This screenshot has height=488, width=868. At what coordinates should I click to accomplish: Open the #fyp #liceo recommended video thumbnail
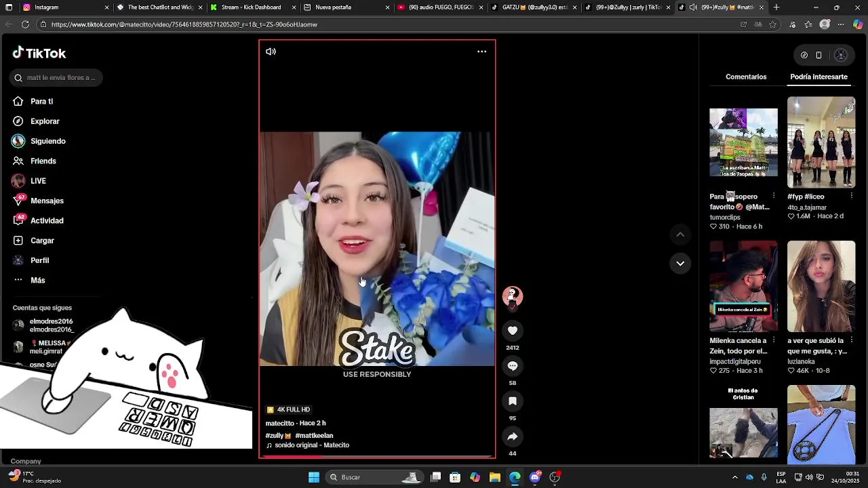[821, 142]
